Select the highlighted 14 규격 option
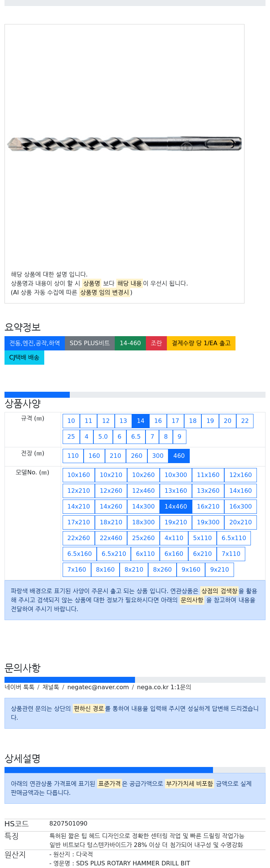 (141, 421)
